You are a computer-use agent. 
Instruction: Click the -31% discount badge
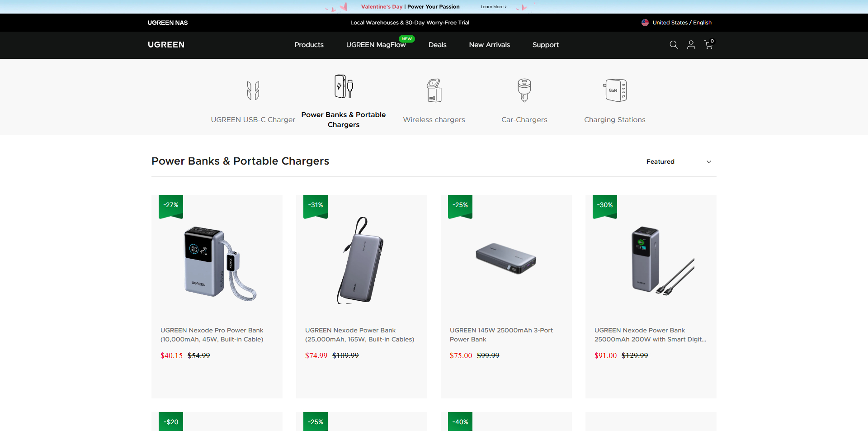point(315,205)
